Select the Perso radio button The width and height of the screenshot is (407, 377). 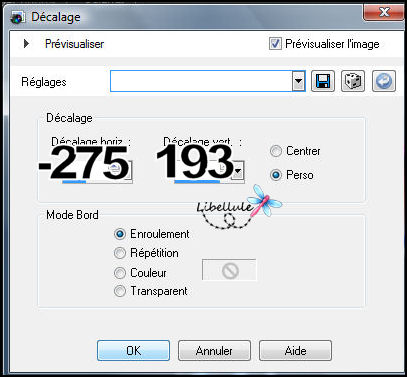(276, 175)
